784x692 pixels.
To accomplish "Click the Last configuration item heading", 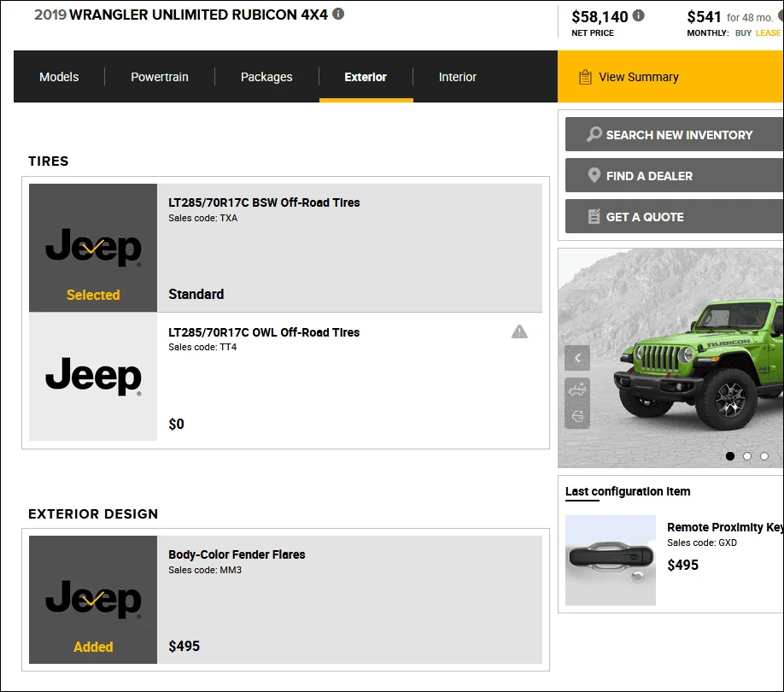I will point(628,491).
